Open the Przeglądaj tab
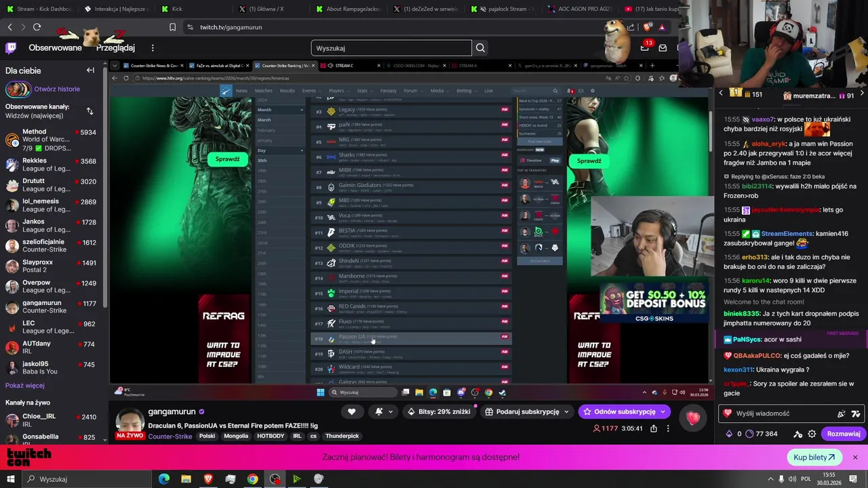The image size is (868, 488). [115, 48]
